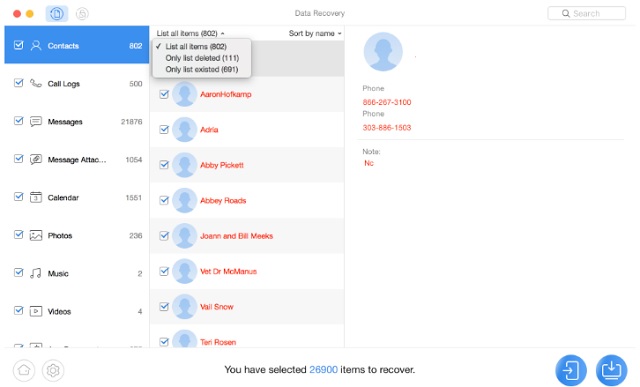Uncheck the Abby Pickett checkbox
The width and height of the screenshot is (640, 387).
(x=164, y=165)
